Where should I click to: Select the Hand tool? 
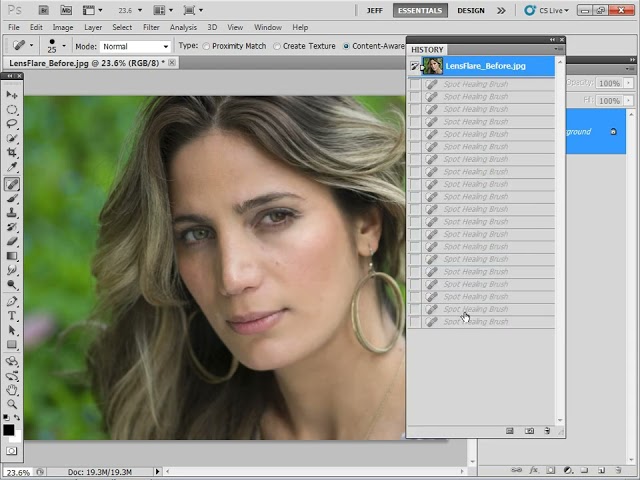(x=12, y=390)
